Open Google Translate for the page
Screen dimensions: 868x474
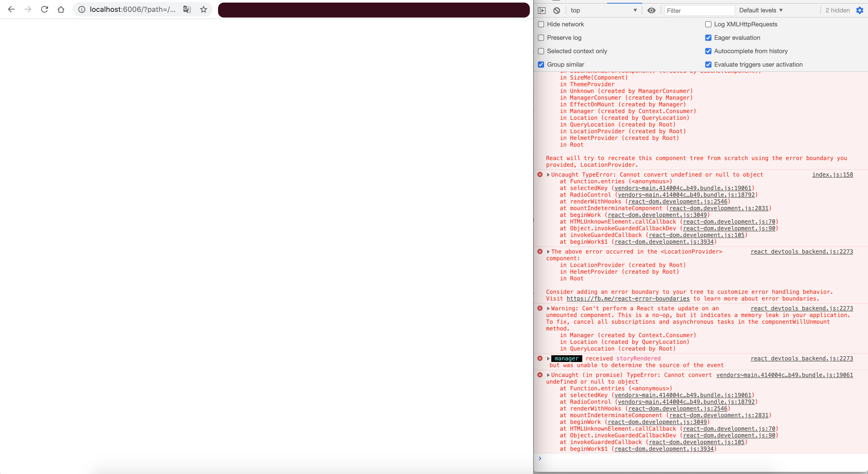point(187,10)
